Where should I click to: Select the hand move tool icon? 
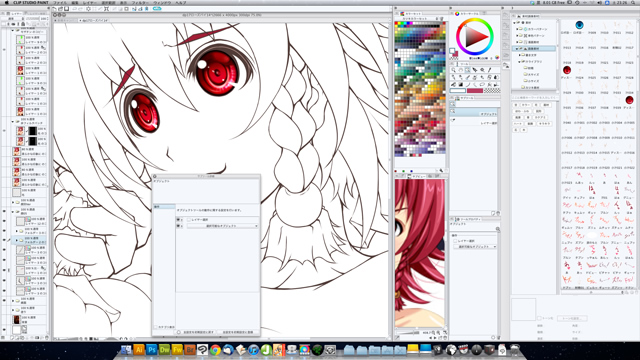tap(460, 70)
